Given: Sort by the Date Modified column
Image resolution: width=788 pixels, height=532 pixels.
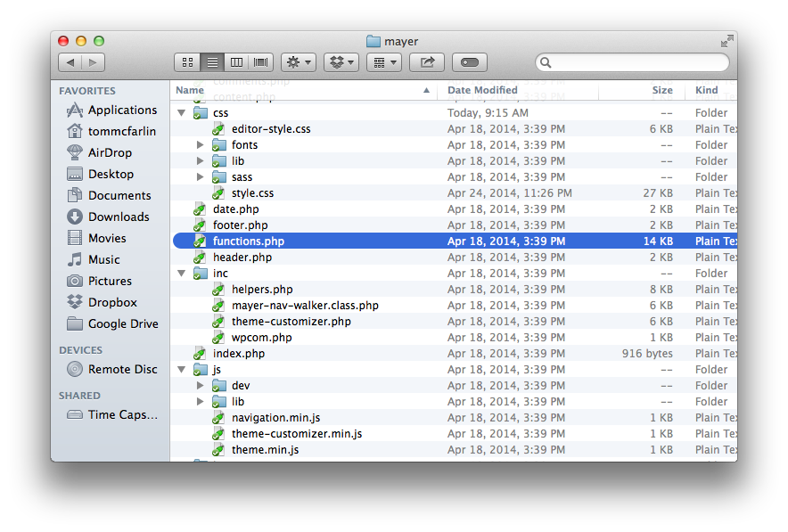Looking at the screenshot, I should pos(518,90).
